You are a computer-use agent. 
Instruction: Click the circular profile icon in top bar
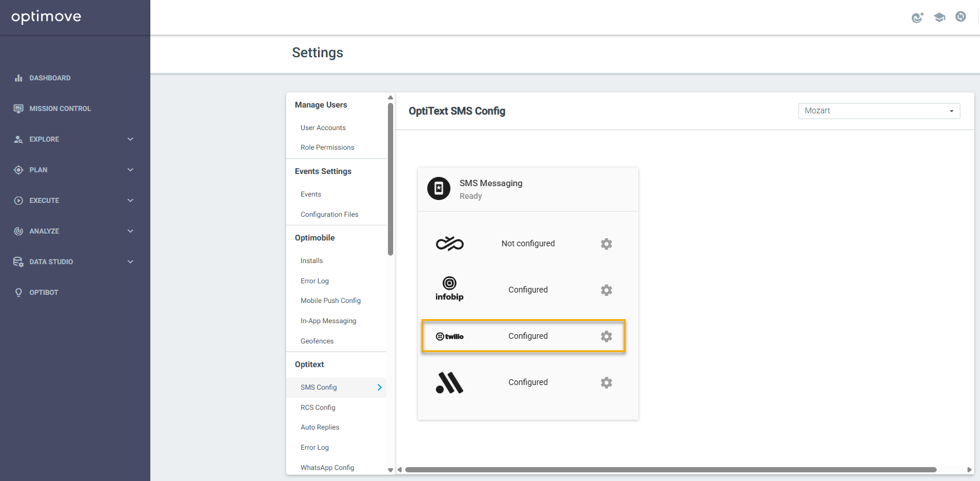tap(961, 17)
